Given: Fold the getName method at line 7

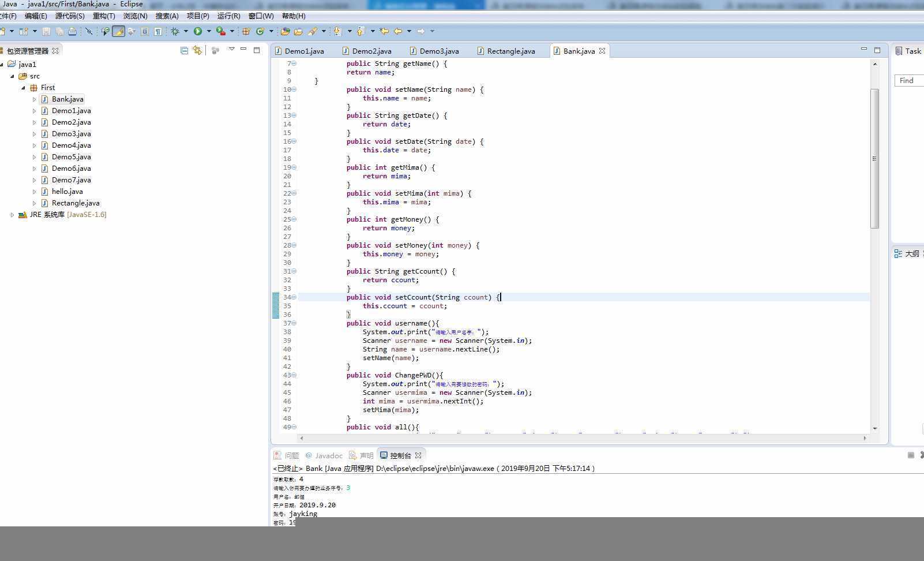Looking at the screenshot, I should [x=294, y=63].
